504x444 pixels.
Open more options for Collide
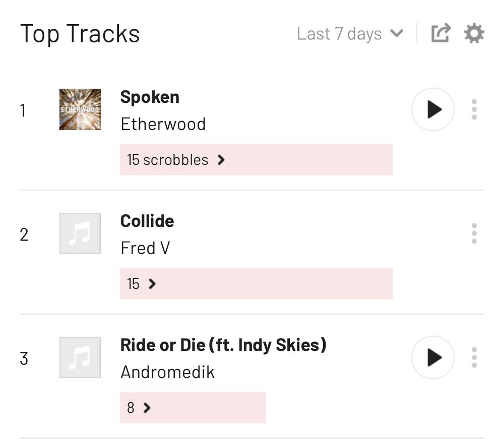[474, 233]
